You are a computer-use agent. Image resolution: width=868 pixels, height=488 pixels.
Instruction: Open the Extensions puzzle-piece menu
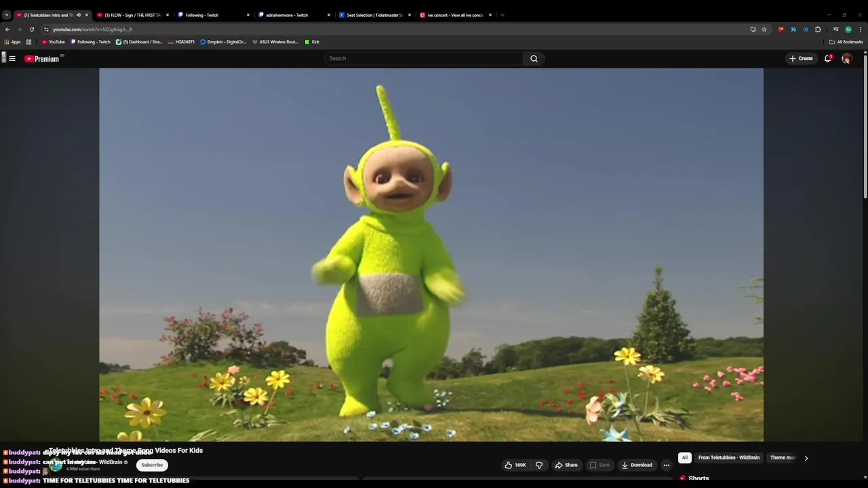coord(818,29)
